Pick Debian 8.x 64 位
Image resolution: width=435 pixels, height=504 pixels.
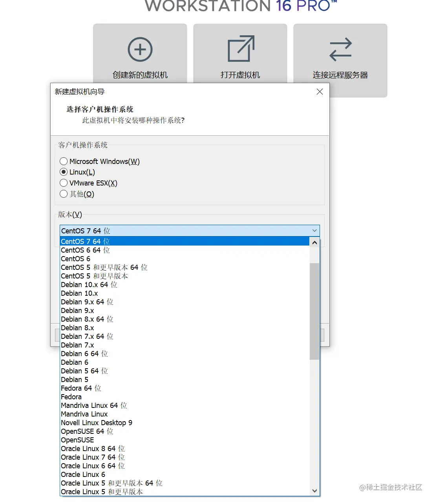(185, 319)
